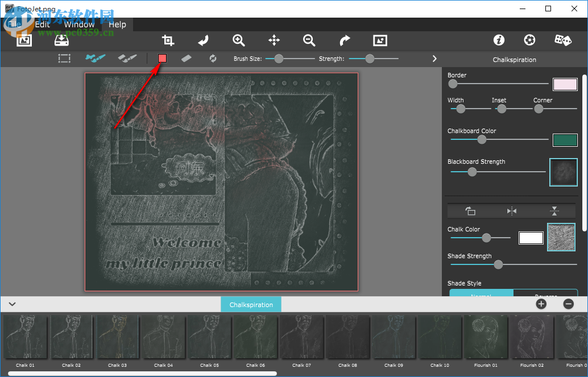Viewport: 588px width, 377px height.
Task: Click the add preset plus button
Action: click(541, 304)
